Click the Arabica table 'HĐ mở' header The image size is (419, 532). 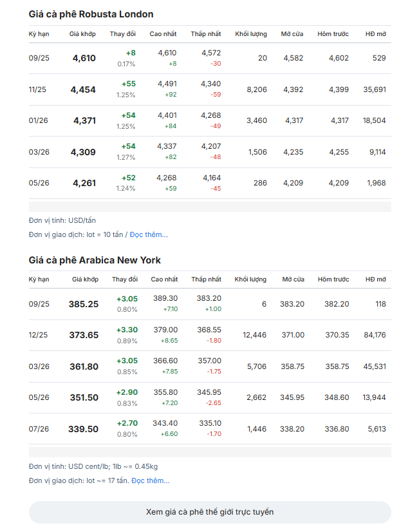(376, 280)
